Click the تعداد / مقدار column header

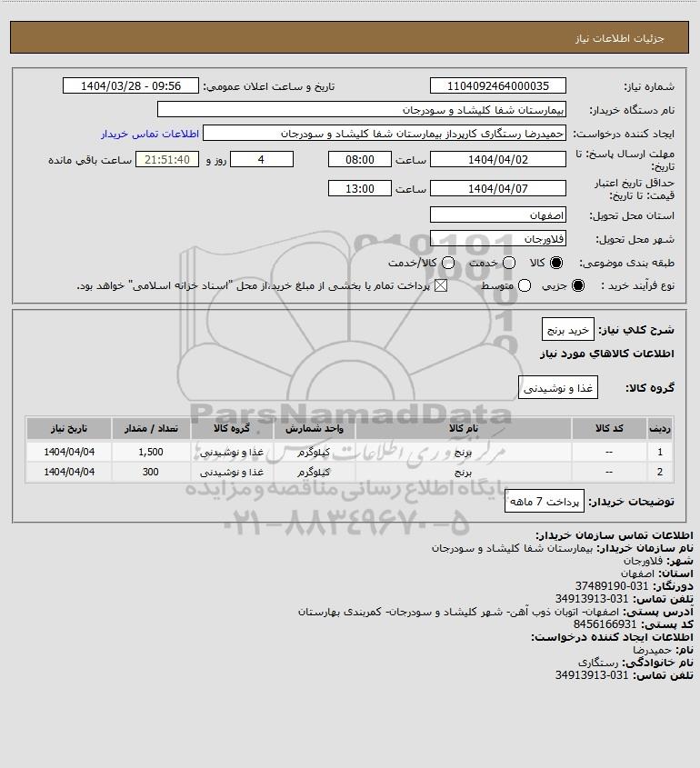point(151,429)
